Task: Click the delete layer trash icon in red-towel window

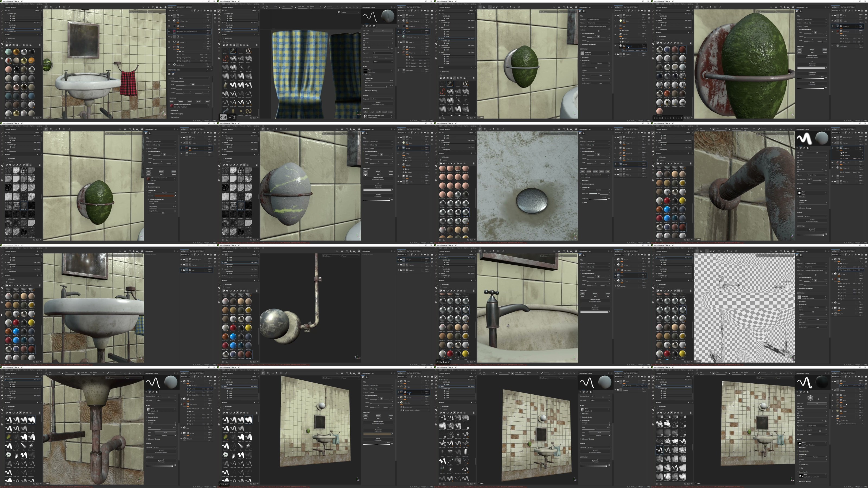Action: tap(211, 11)
